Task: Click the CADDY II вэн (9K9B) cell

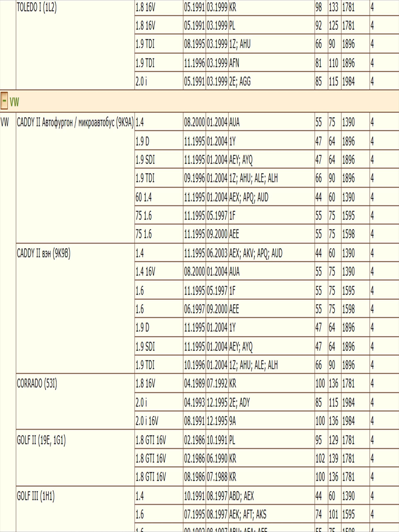Action: click(43, 254)
